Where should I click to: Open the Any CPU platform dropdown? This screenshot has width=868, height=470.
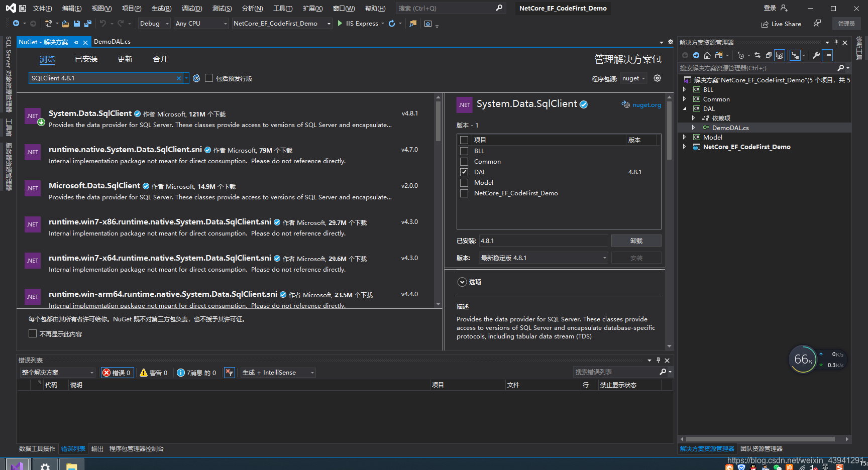click(x=201, y=24)
